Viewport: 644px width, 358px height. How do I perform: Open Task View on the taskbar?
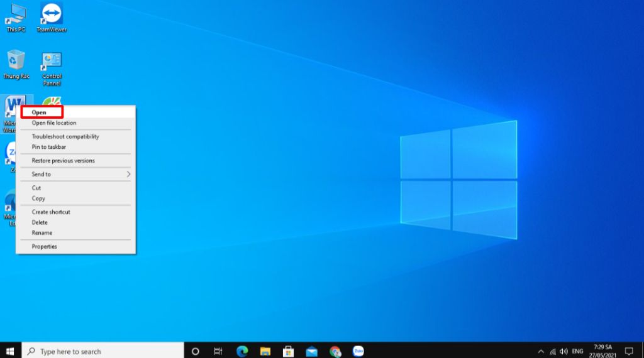click(218, 351)
